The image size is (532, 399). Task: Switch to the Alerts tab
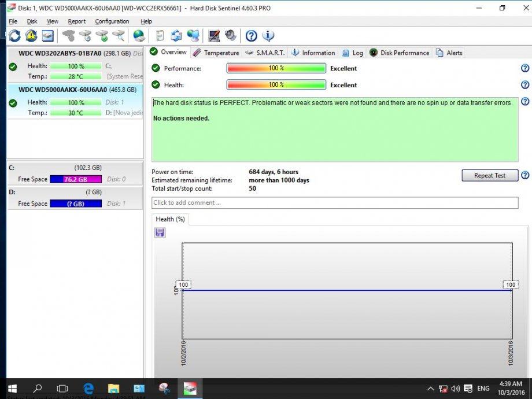(449, 53)
